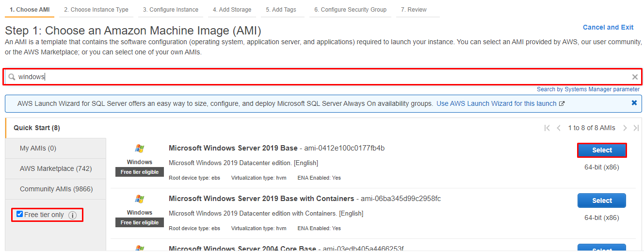
Task: Open the AWS Marketplace (742) category
Action: click(56, 168)
